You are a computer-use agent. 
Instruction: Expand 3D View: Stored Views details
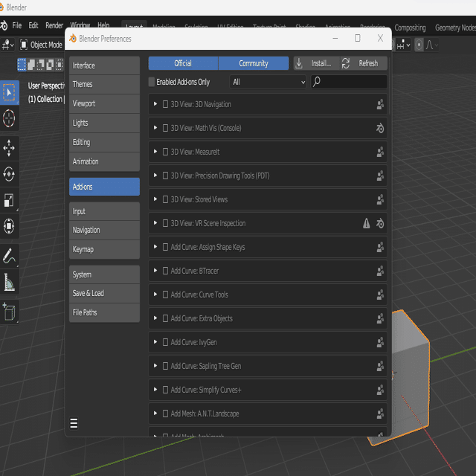coord(155,199)
